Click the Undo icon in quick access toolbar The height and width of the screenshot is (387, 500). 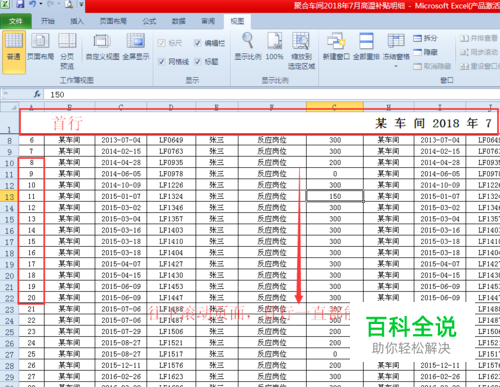tap(32, 4)
